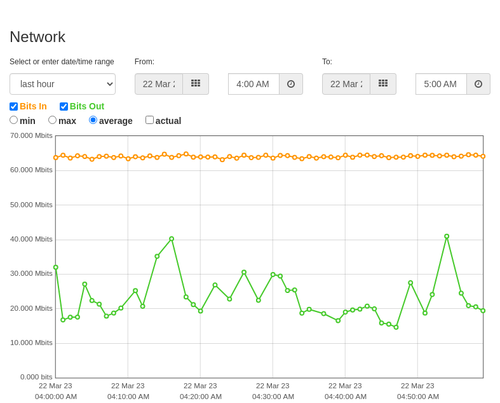The width and height of the screenshot is (500, 403).
Task: Click the 10.000 Mbits axis label
Action: pyautogui.click(x=31, y=343)
